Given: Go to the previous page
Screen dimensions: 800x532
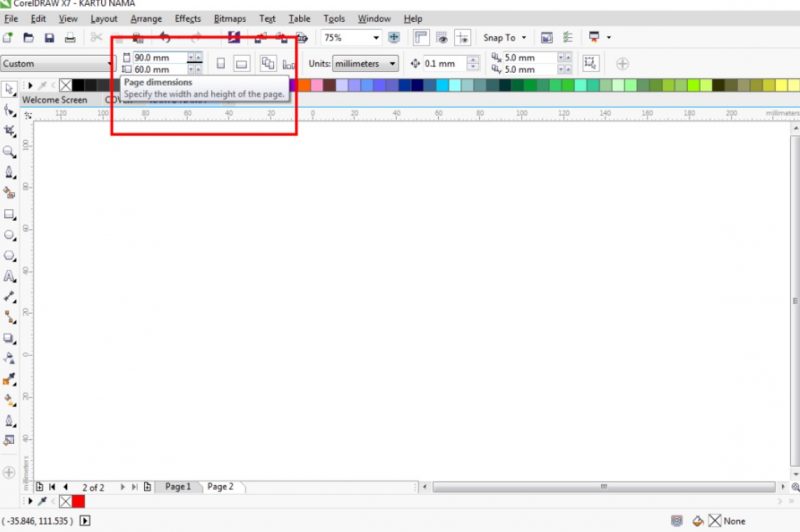Looking at the screenshot, I should pyautogui.click(x=65, y=487).
